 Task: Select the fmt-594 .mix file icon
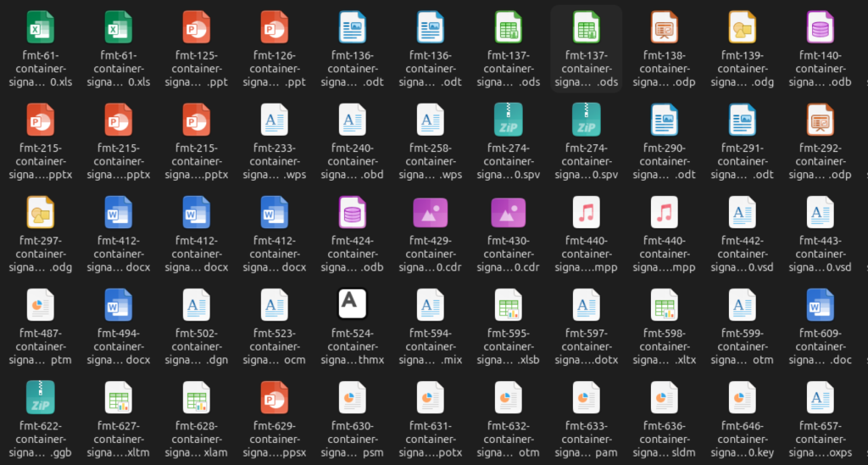431,305
